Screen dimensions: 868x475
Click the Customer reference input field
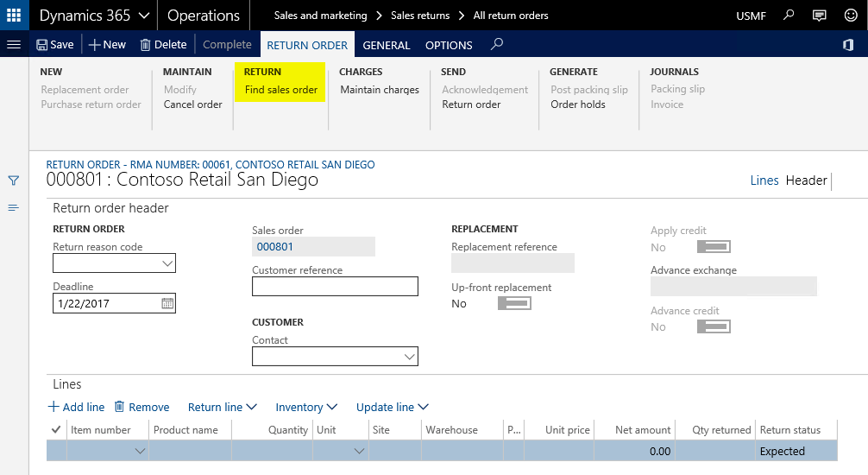pos(335,287)
